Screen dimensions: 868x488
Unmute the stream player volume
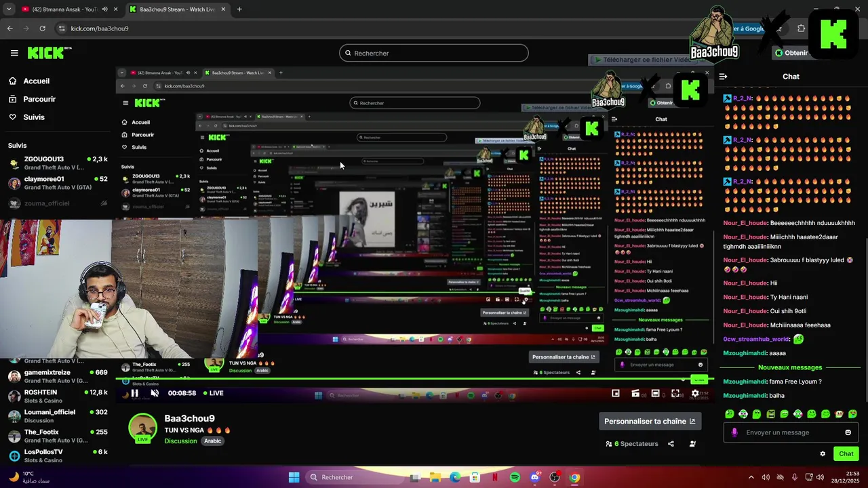pyautogui.click(x=155, y=393)
